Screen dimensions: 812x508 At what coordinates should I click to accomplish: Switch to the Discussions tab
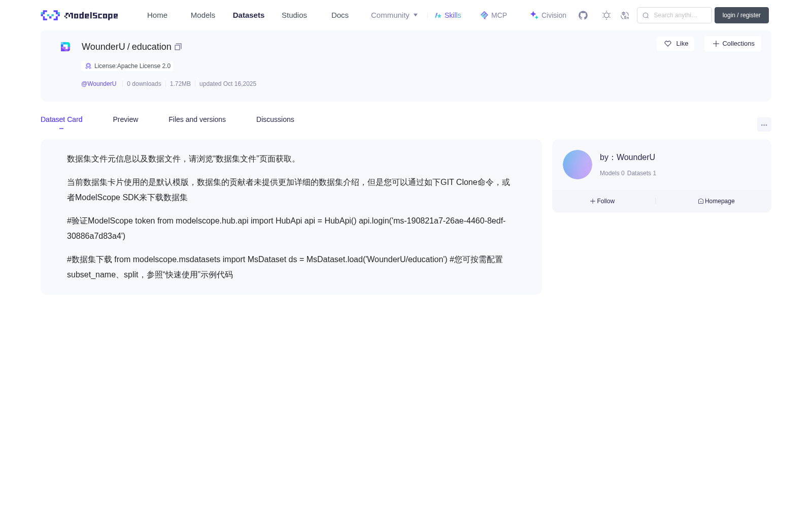(275, 119)
